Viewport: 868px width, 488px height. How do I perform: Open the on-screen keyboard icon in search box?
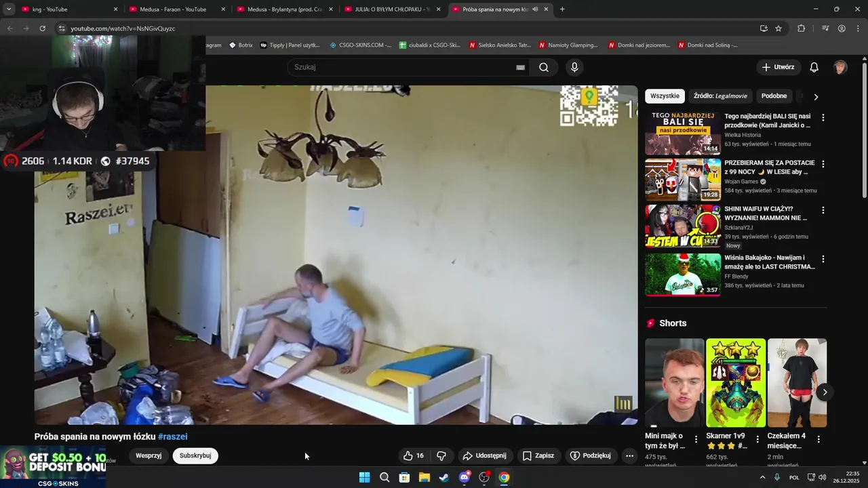[x=520, y=67]
